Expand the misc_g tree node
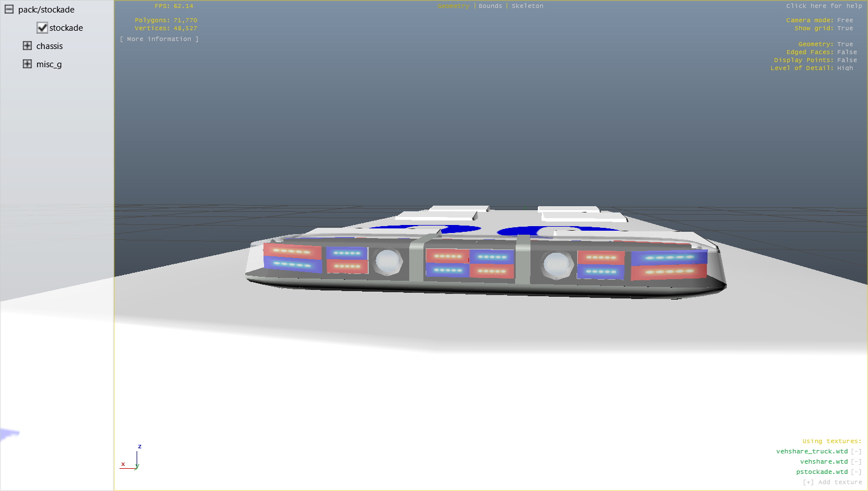This screenshot has height=491, width=868. click(x=27, y=64)
